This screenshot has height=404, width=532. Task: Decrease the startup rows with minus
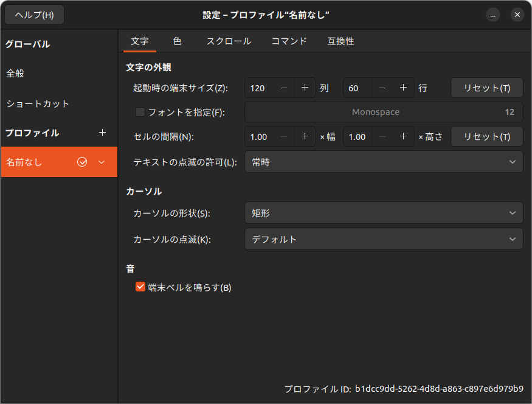point(382,88)
